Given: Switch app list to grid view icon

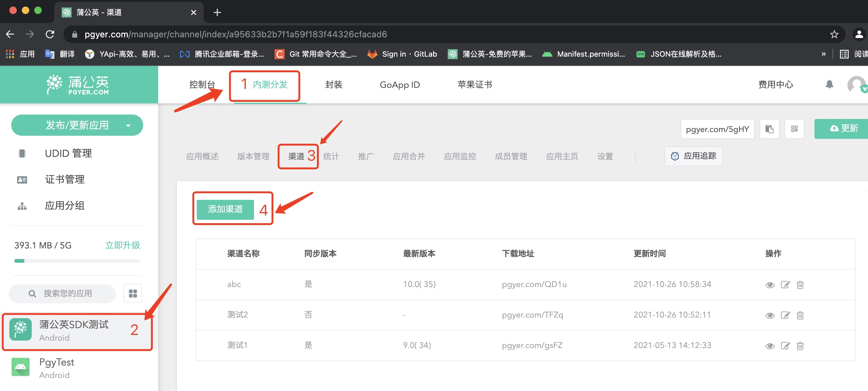Looking at the screenshot, I should click(133, 293).
